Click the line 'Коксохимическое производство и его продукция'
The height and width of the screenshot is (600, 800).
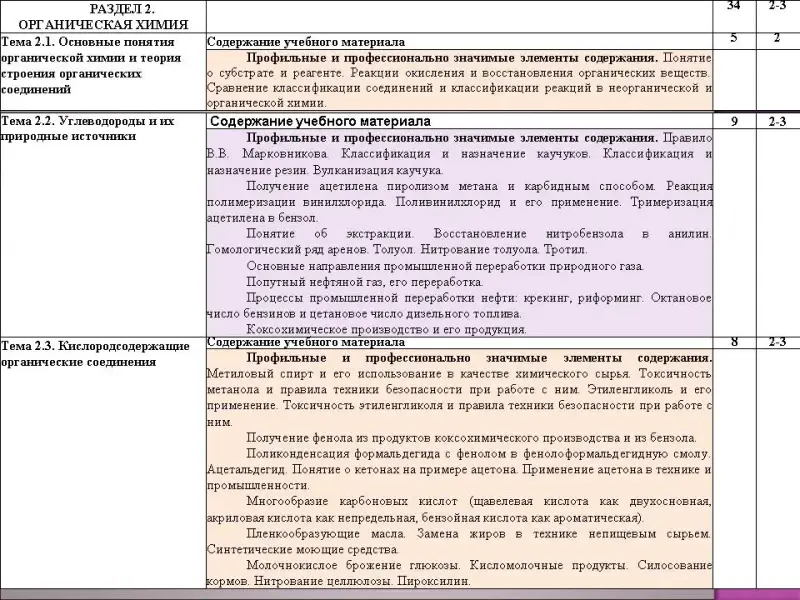(x=386, y=329)
